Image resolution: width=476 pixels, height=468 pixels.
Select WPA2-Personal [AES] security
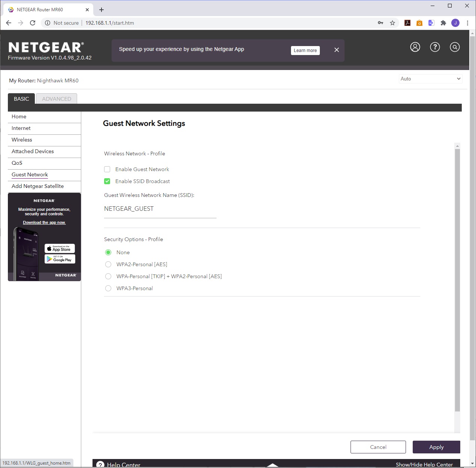pos(108,264)
